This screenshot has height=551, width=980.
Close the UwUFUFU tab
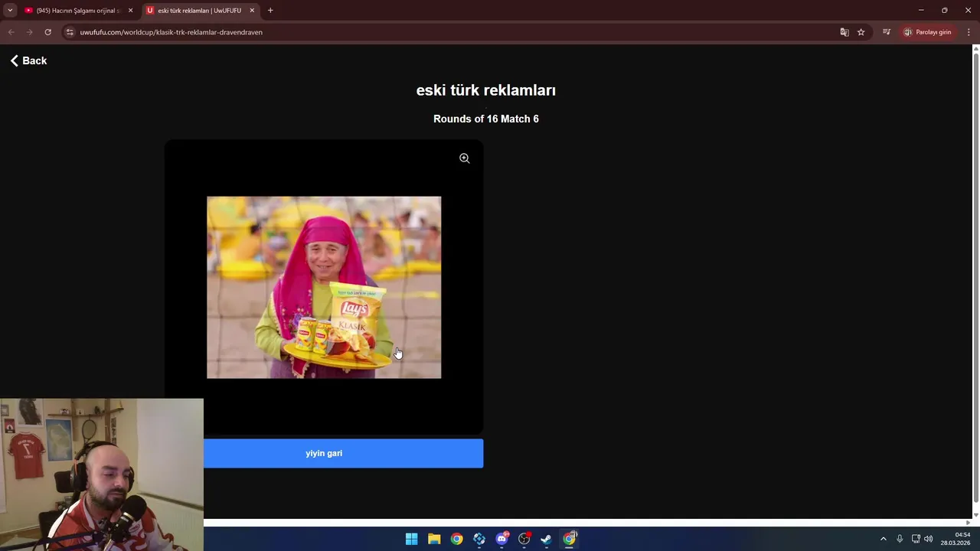point(252,11)
